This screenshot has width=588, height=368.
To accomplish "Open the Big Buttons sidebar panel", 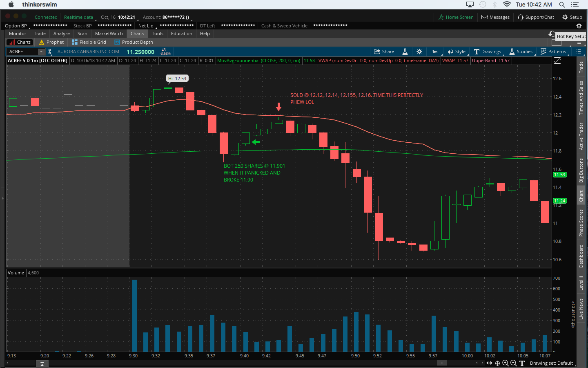I will click(581, 170).
